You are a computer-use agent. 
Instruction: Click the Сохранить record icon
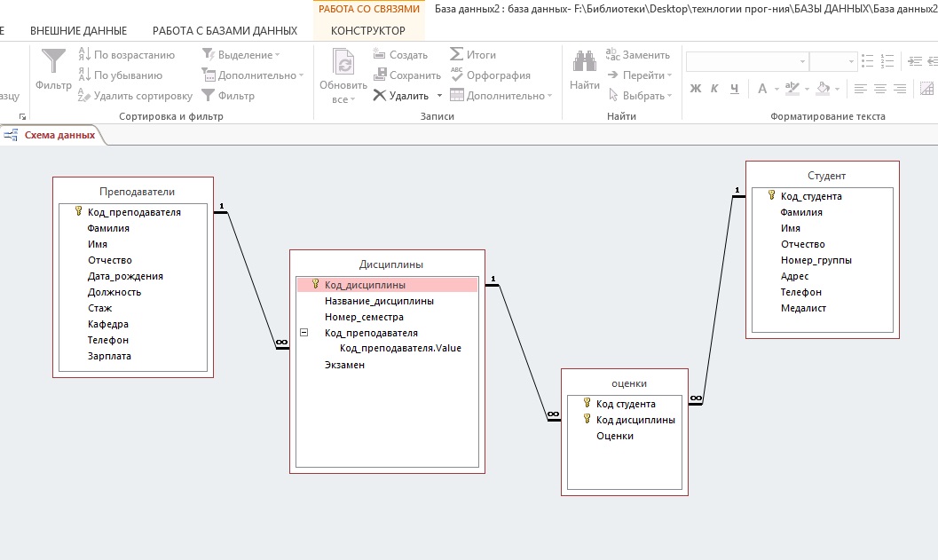pyautogui.click(x=380, y=75)
